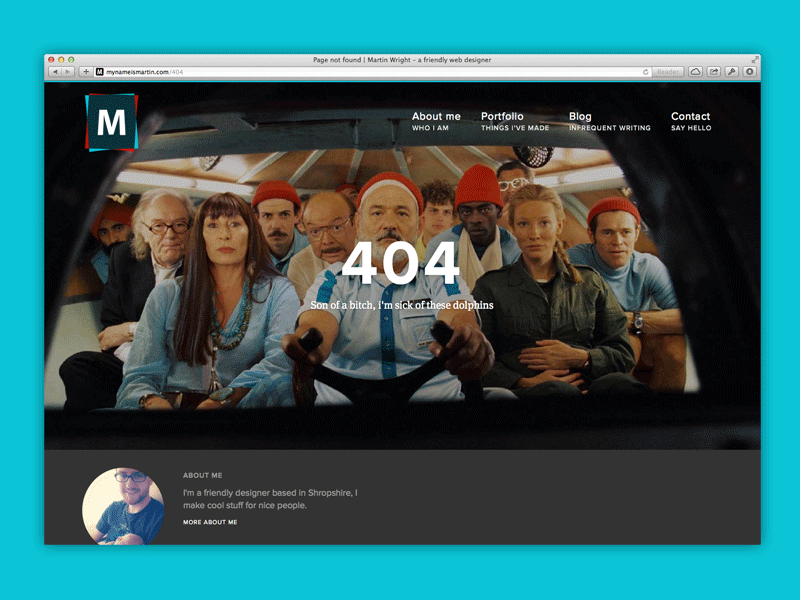The width and height of the screenshot is (800, 600).
Task: Click the window title 'Page not found'
Action: [402, 60]
